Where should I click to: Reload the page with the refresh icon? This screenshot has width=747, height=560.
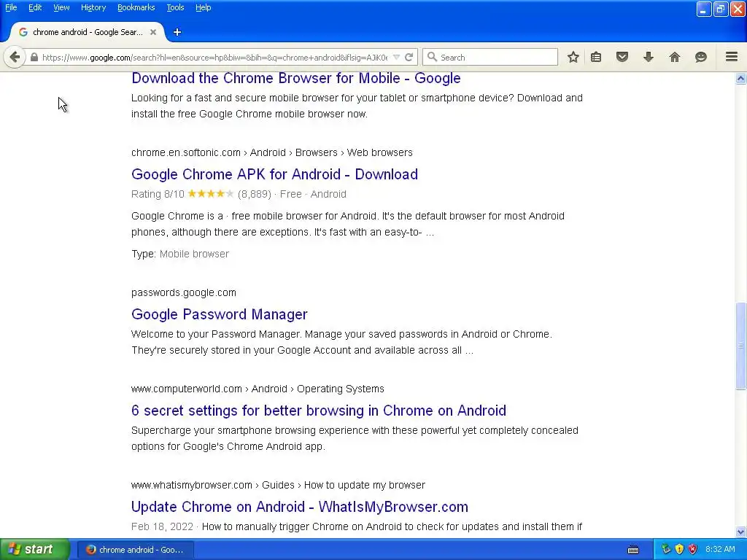coord(409,57)
